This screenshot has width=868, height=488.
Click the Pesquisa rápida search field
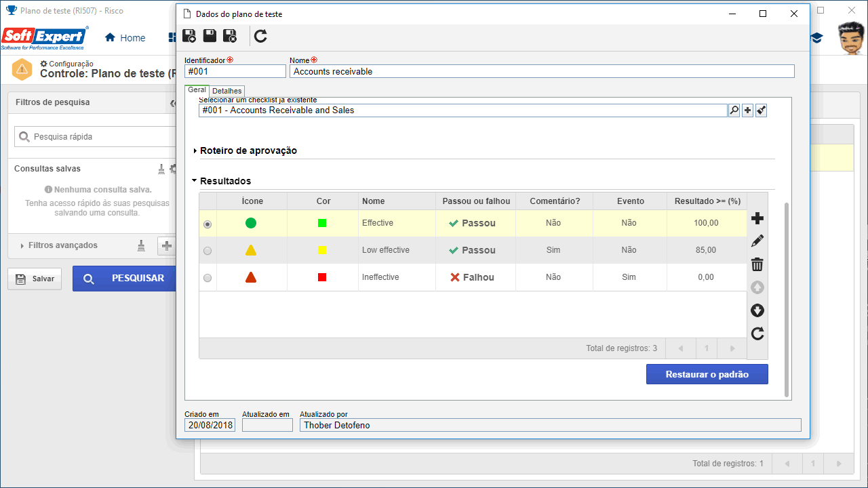point(95,136)
